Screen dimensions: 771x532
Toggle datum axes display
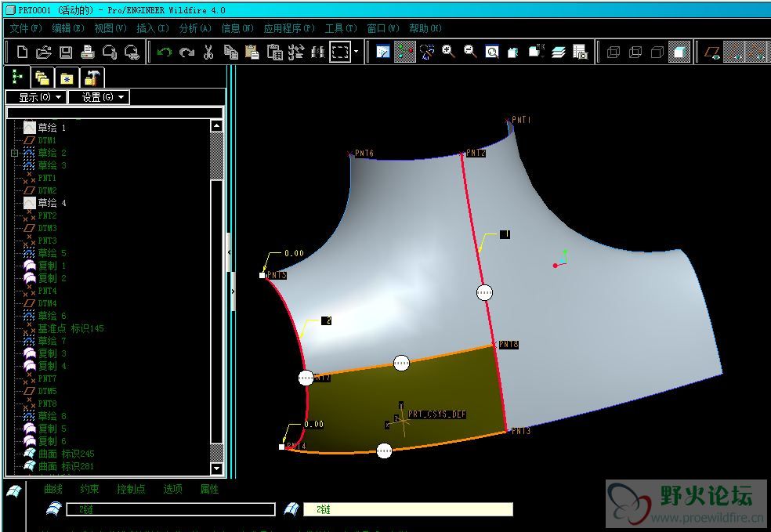(734, 52)
